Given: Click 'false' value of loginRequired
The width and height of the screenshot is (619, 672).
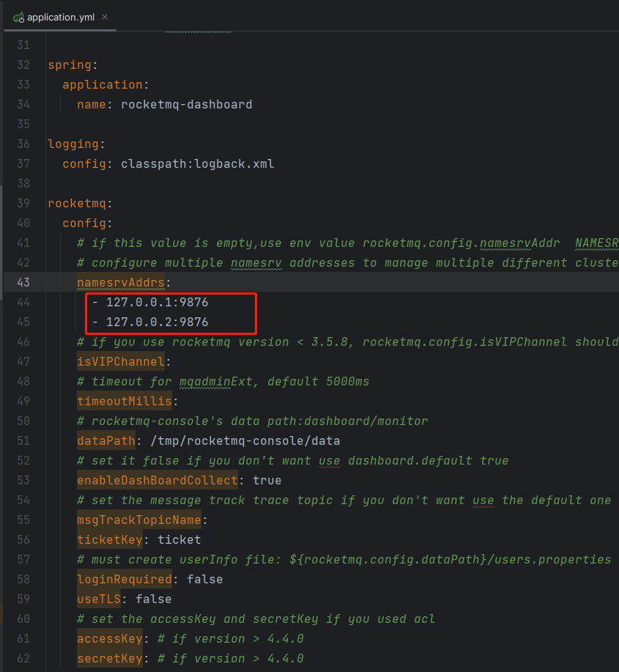Looking at the screenshot, I should pyautogui.click(x=205, y=580).
